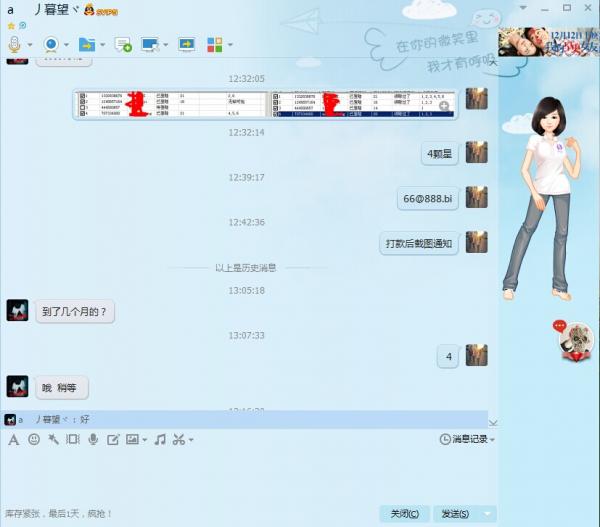
Task: Expand remote desktop options arrow
Action: (166, 45)
